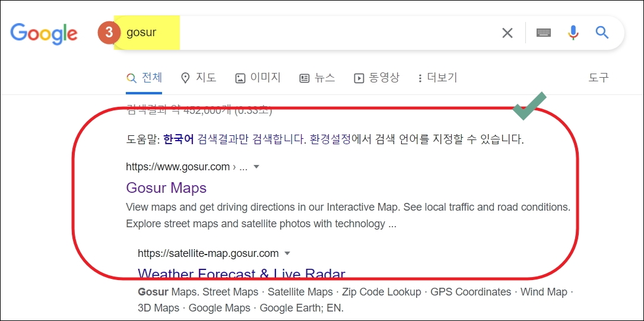The image size is (644, 321).
Task: Expand the 더보기 menu
Action: point(437,78)
